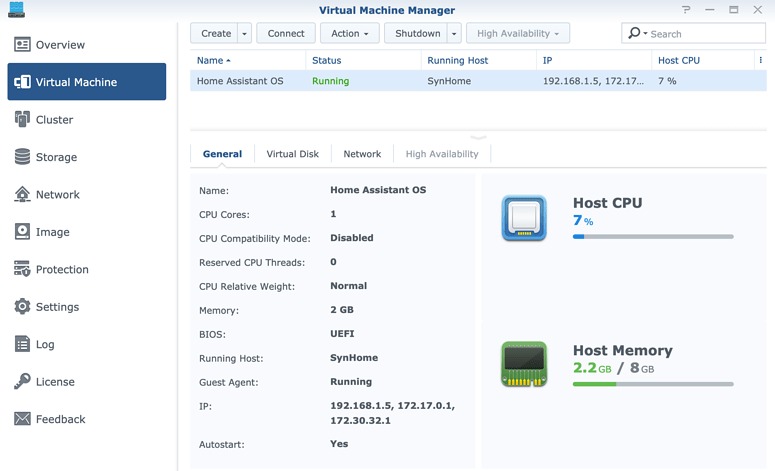This screenshot has width=775, height=471.
Task: Click the 172.30.32.1 IP address text
Action: coord(360,421)
